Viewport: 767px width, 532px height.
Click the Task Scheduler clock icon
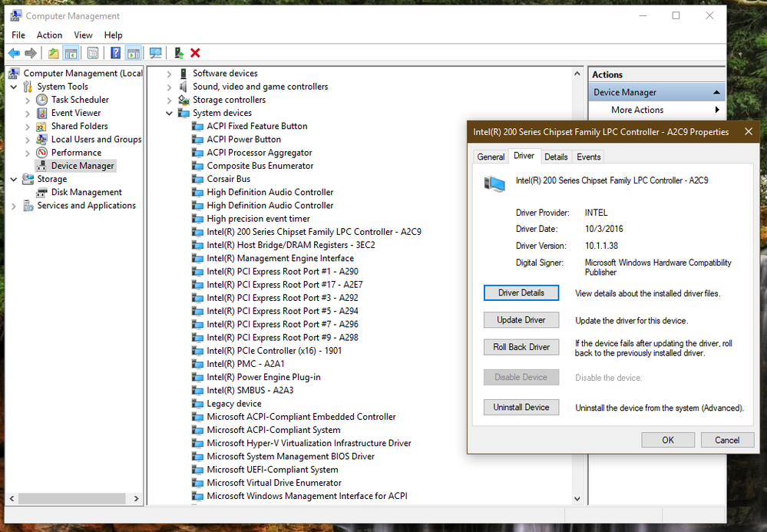pyautogui.click(x=41, y=100)
